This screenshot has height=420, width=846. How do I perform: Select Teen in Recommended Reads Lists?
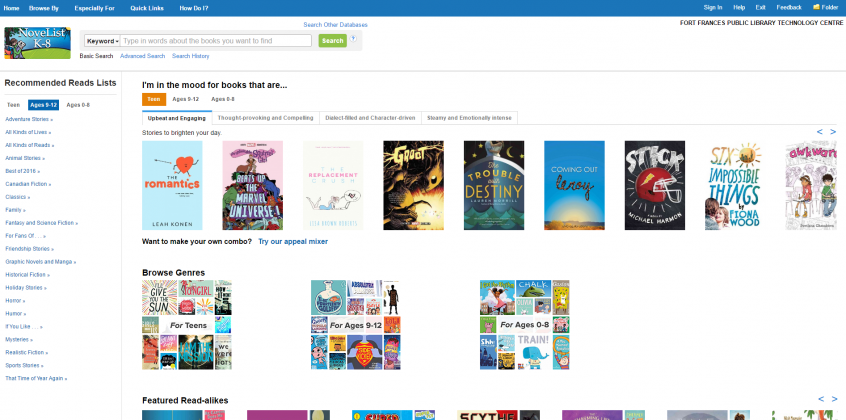13,105
